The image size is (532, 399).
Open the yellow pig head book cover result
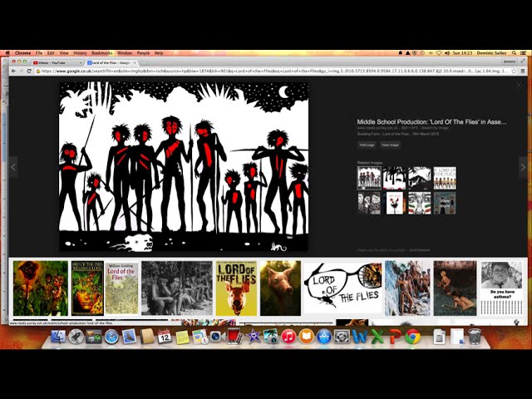click(236, 288)
